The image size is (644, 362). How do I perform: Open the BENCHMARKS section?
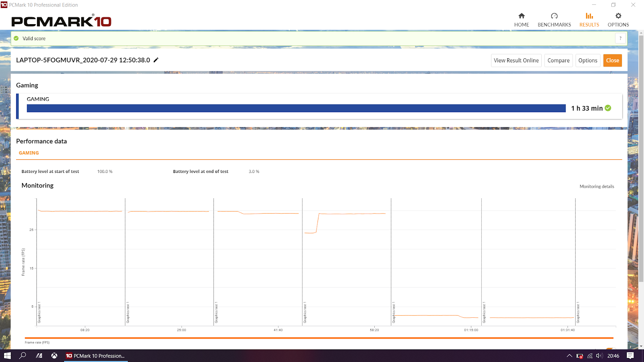pyautogui.click(x=554, y=20)
